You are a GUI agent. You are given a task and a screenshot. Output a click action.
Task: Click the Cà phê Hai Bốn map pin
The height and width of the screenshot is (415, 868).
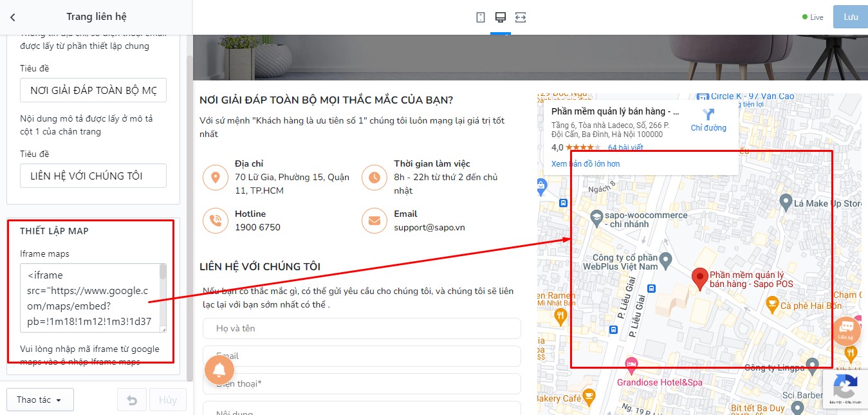tap(772, 304)
